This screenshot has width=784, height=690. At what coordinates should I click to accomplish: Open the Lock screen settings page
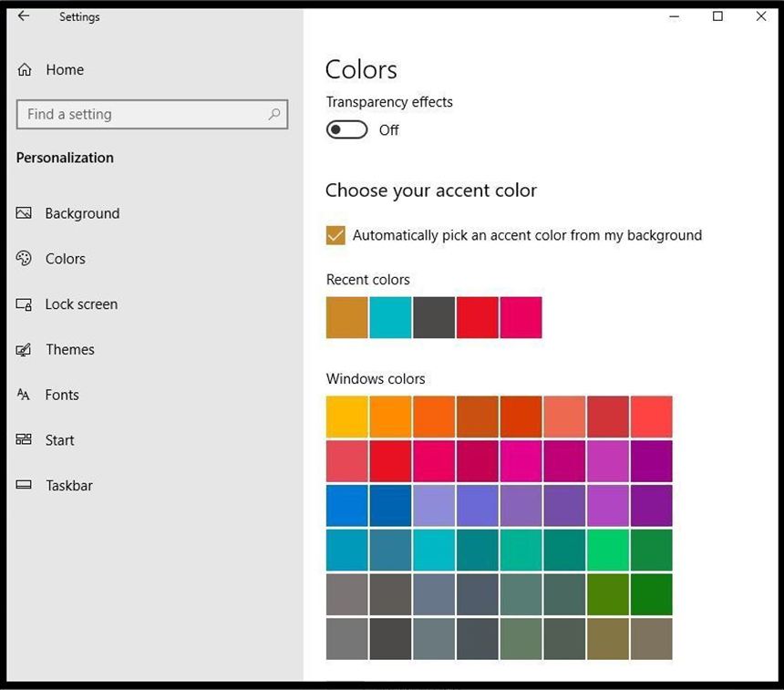click(81, 304)
